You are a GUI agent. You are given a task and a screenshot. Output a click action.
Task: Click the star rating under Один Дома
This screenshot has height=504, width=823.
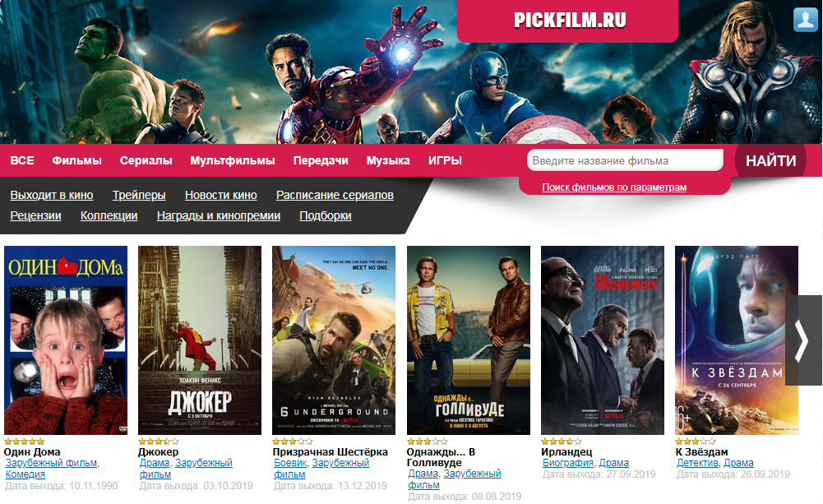(x=25, y=442)
